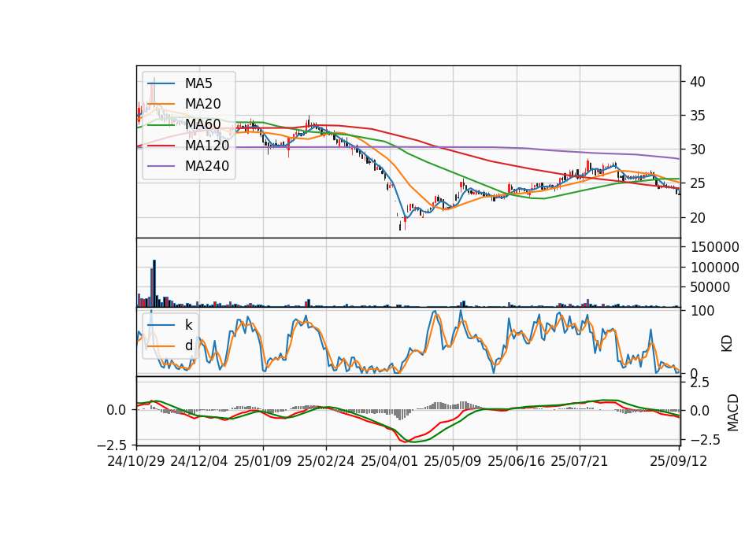Screen dimensions: 756x543
Task: Click the MA5 legend label
Action: 198,83
